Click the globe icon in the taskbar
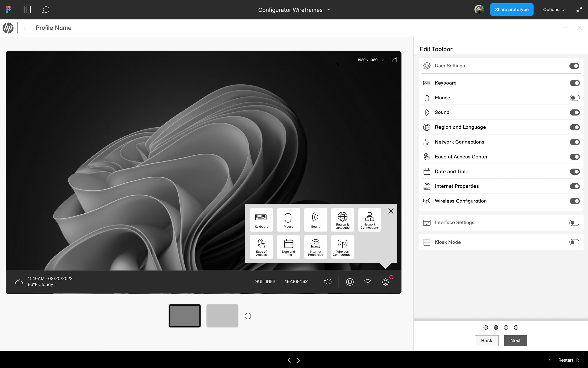Screen dimensions: 588x368 [350, 282]
